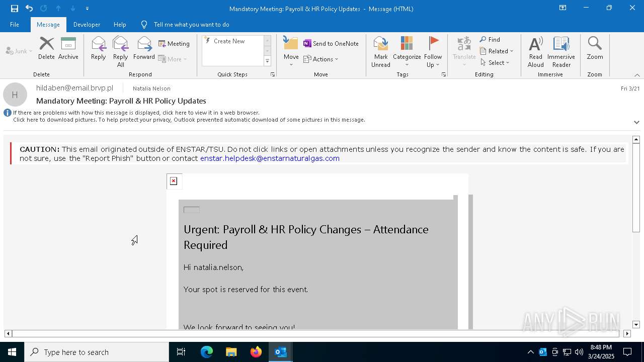Open the Related dropdown
This screenshot has width=644, height=362.
click(497, 51)
